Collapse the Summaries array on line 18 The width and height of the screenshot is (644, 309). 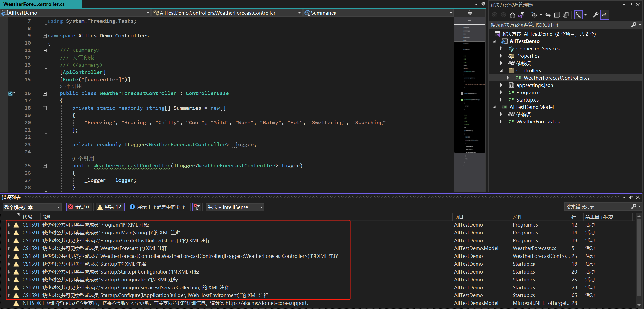coord(45,108)
